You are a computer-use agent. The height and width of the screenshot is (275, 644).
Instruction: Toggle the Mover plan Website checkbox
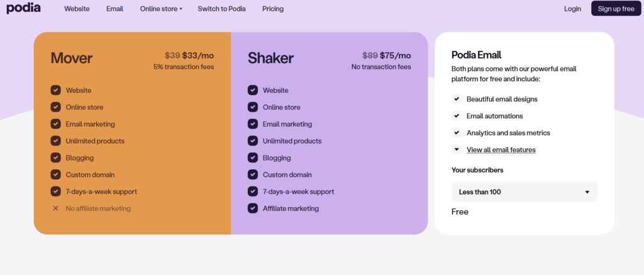pos(55,90)
